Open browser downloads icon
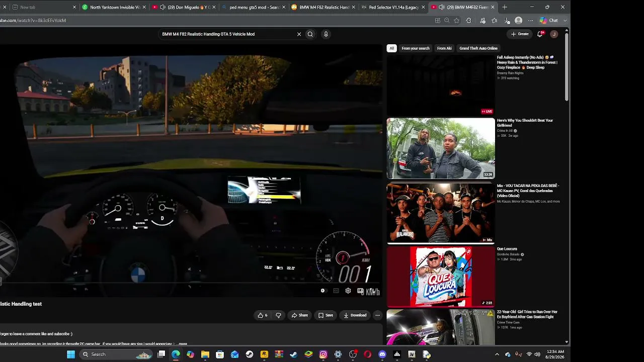 pyautogui.click(x=507, y=21)
